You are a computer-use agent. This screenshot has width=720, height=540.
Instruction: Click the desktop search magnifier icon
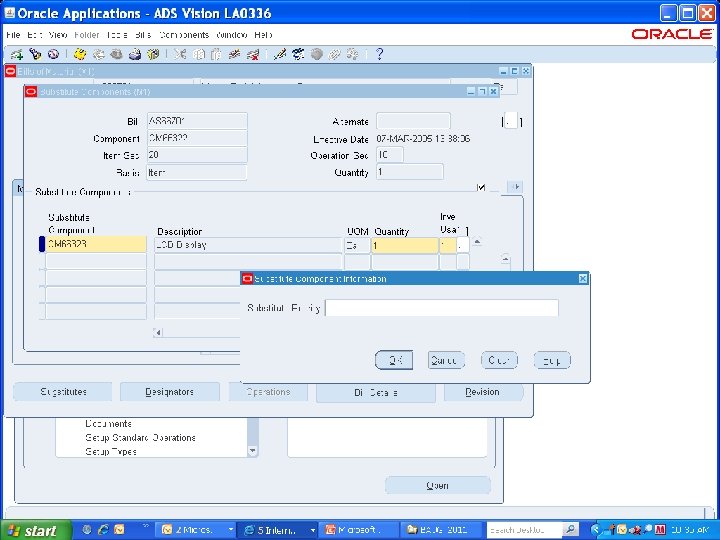click(570, 530)
